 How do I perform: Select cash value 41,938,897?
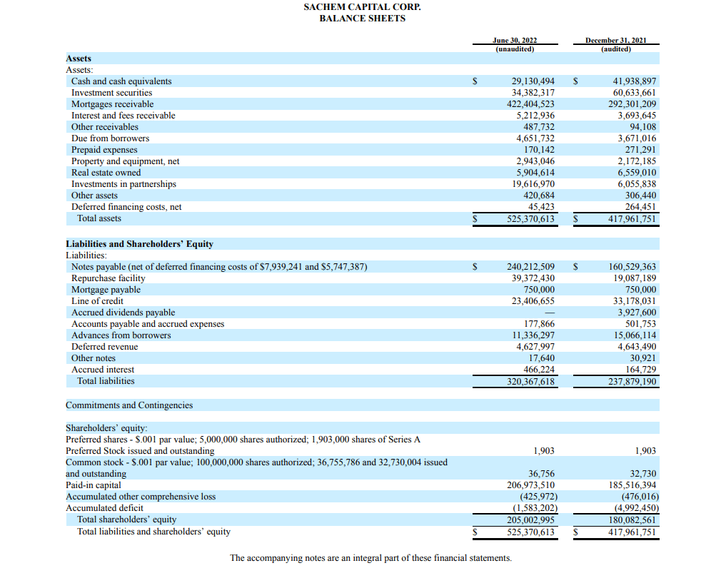pyautogui.click(x=635, y=81)
